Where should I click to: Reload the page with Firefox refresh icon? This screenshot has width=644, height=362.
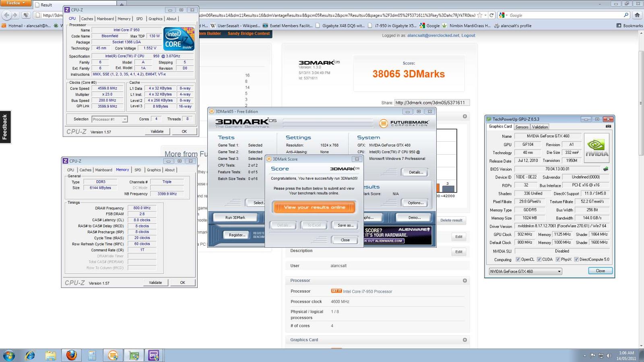491,15
